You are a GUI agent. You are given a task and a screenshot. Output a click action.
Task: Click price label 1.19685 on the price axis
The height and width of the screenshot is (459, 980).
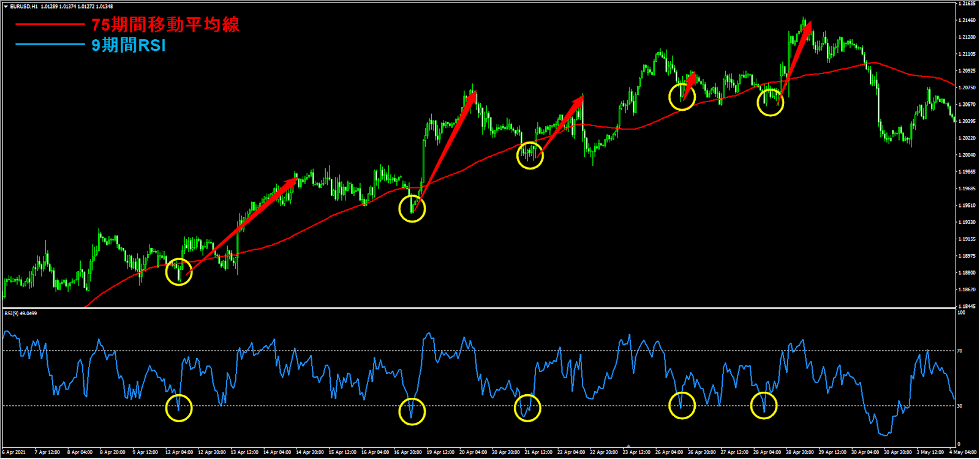(967, 188)
